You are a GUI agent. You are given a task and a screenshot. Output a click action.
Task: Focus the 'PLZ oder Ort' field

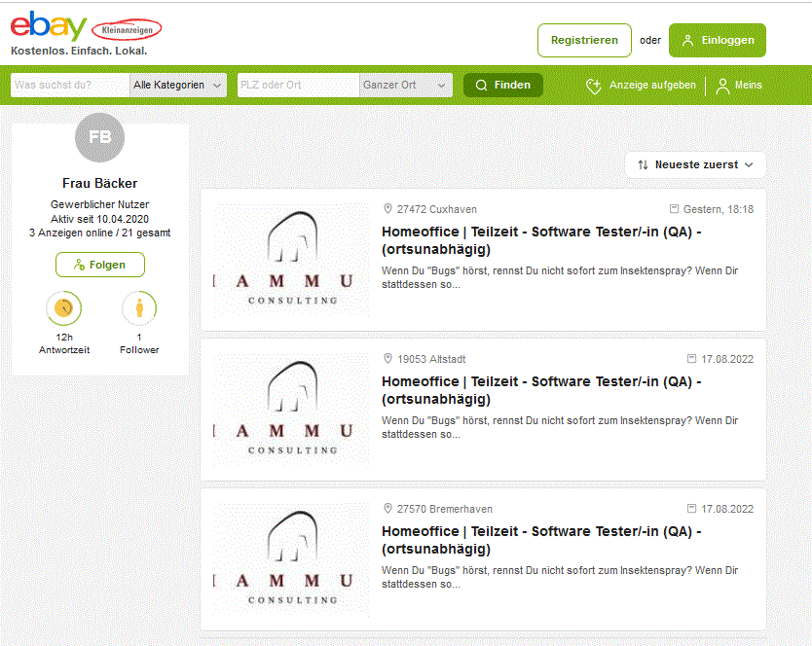coord(298,85)
